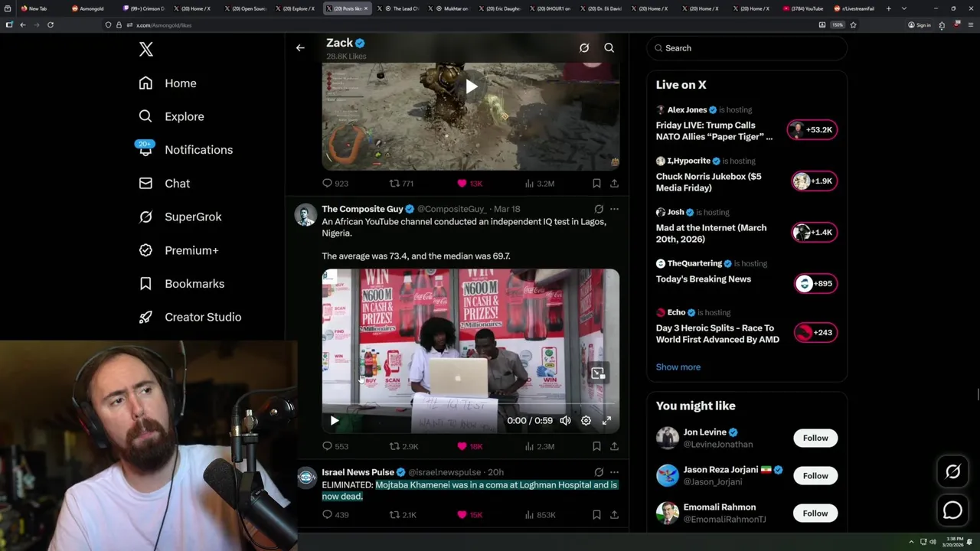Click Grok icon on Israel News Pulse post
The height and width of the screenshot is (551, 980).
pyautogui.click(x=599, y=472)
